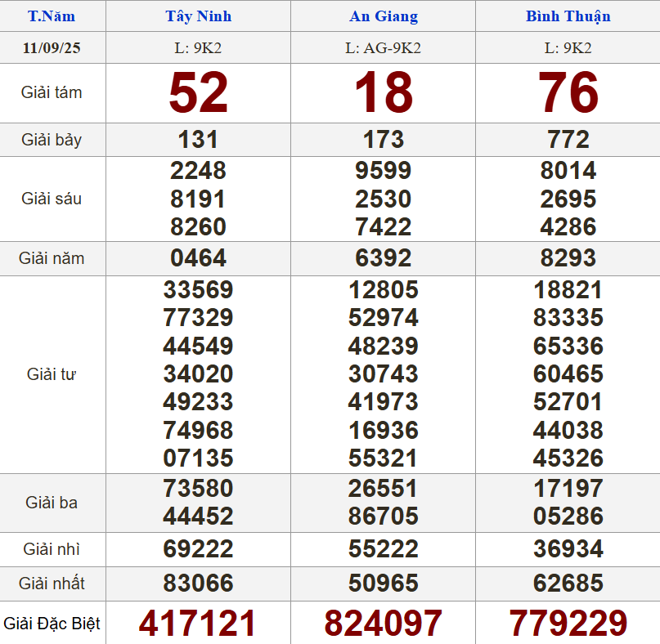The image size is (660, 644).
Task: Click An Giang special prize 824097
Action: tap(383, 624)
